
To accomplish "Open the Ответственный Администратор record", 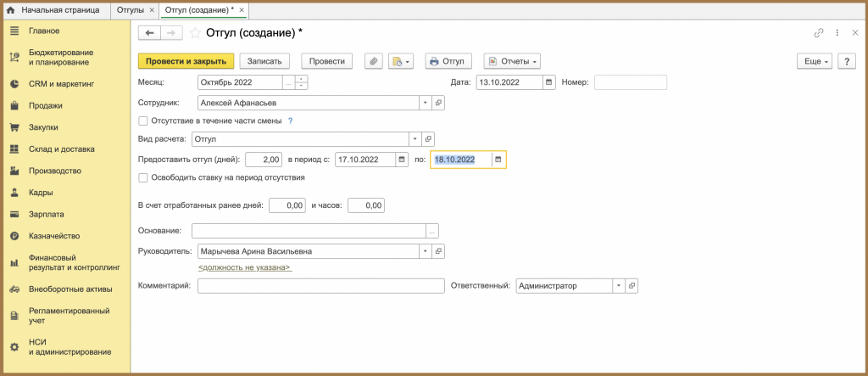I will (632, 285).
